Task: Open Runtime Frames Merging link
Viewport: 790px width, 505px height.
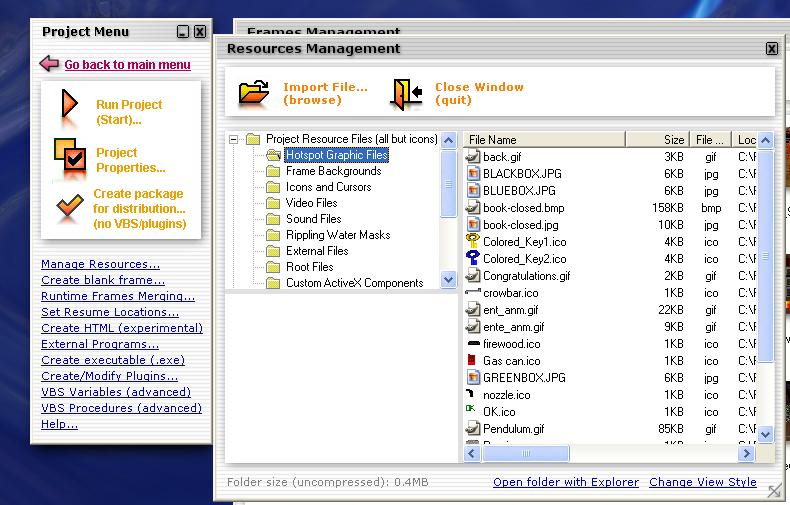Action: tap(118, 296)
